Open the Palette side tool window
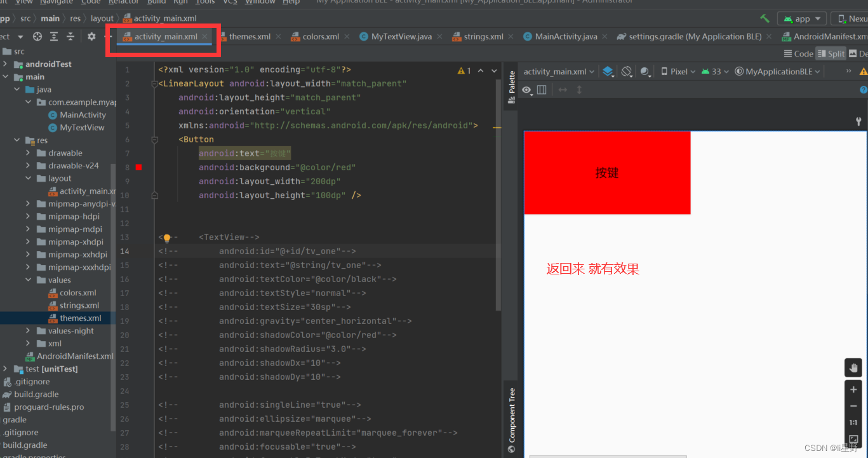868x458 pixels. coord(512,88)
